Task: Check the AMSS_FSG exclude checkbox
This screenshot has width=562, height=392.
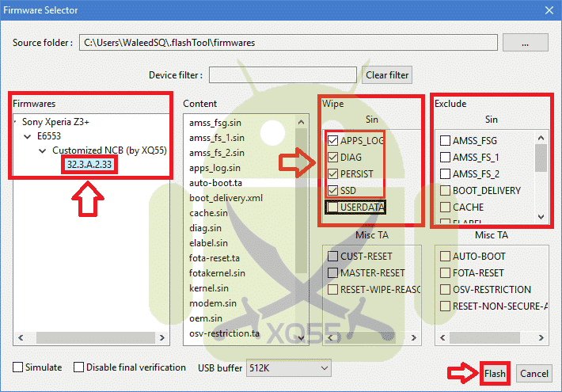Action: point(445,141)
